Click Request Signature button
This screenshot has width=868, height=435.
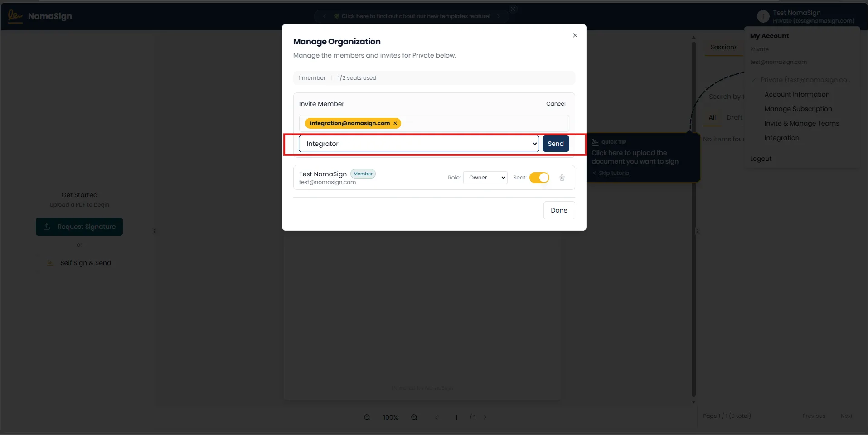[x=79, y=227]
